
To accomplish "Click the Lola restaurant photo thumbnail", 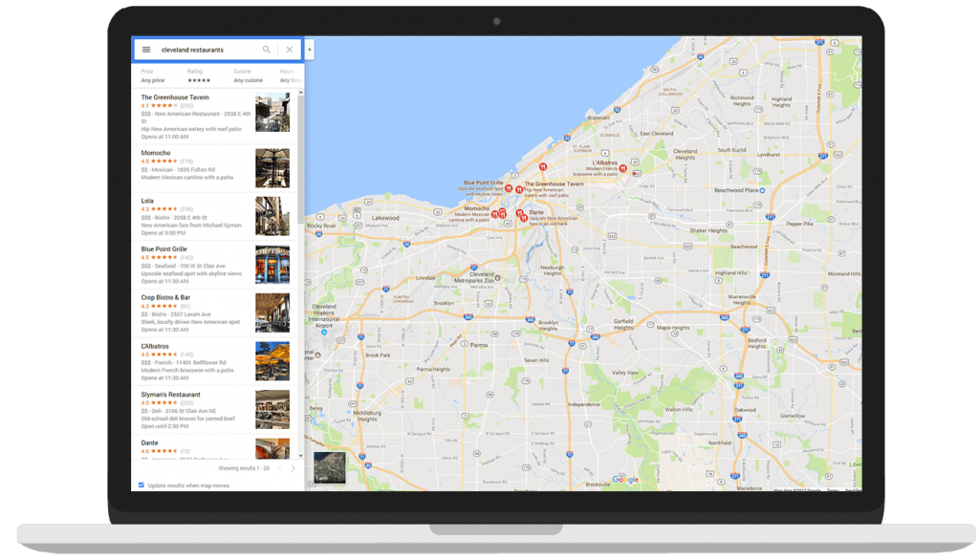I will (272, 216).
